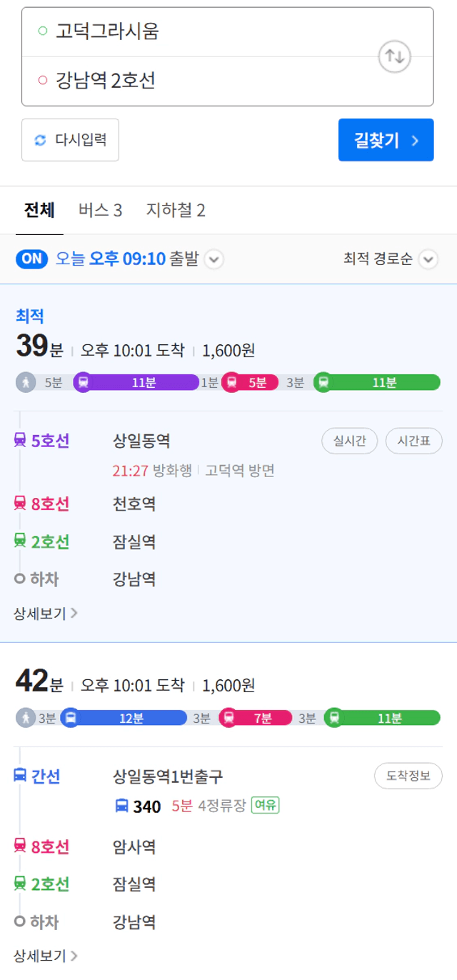Click the refresh icon beside 다시입력
Screen dimensions: 457x980
coord(41,140)
